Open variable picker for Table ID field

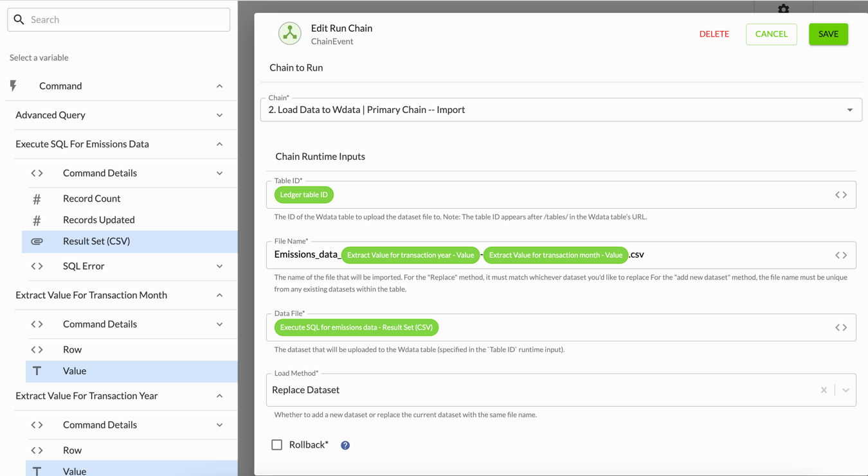841,195
